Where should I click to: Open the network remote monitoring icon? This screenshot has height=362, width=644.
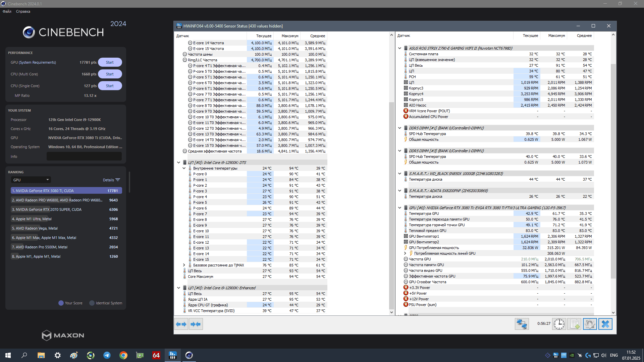pos(522,324)
